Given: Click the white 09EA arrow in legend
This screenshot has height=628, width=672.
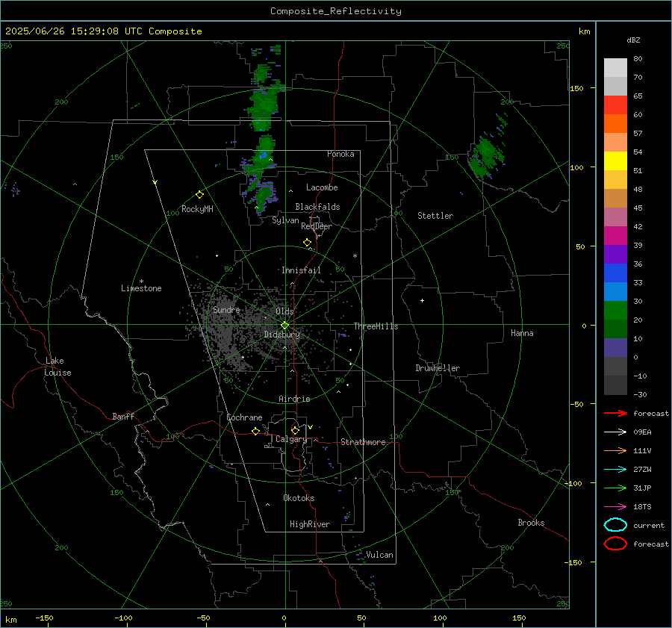Looking at the screenshot, I should coord(615,432).
